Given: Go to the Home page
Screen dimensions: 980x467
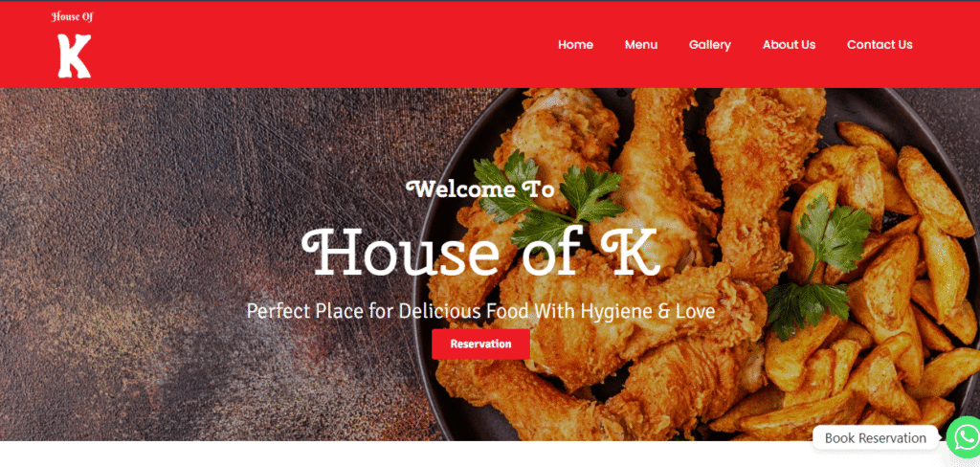Looking at the screenshot, I should (x=575, y=44).
